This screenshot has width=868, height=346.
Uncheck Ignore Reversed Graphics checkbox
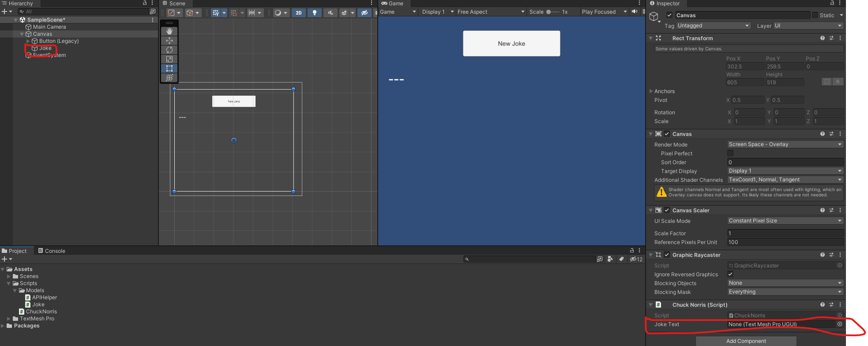point(730,275)
